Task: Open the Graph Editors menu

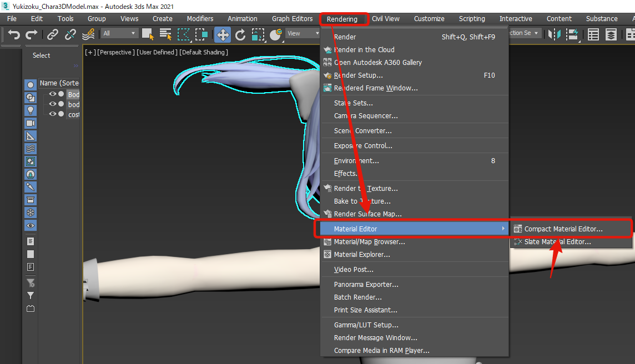Action: (x=293, y=19)
